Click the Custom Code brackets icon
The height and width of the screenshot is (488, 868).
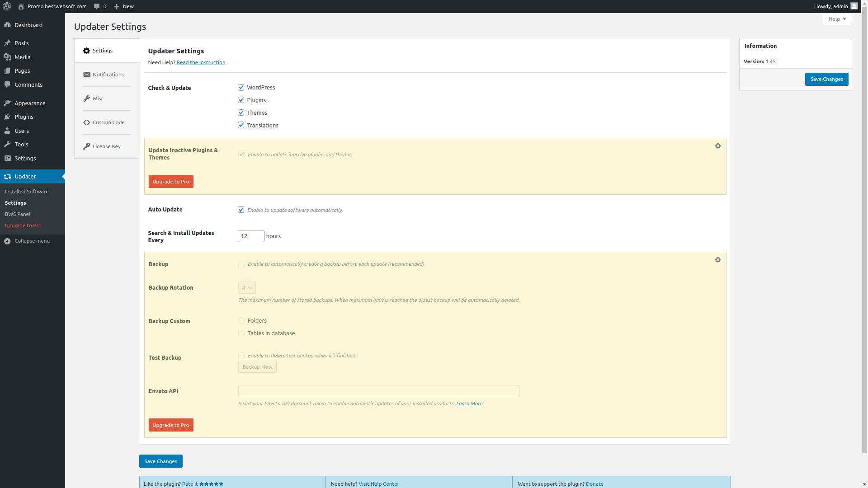(86, 122)
